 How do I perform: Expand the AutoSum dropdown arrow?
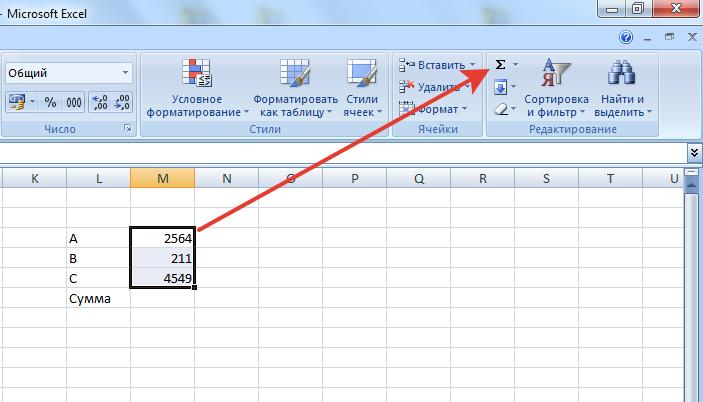515,65
